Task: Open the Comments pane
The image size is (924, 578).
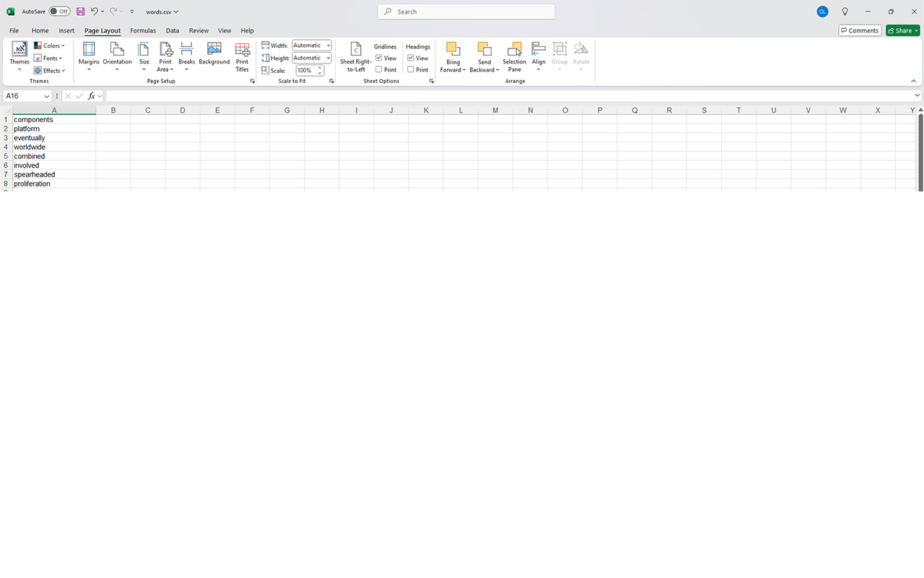Action: tap(860, 30)
